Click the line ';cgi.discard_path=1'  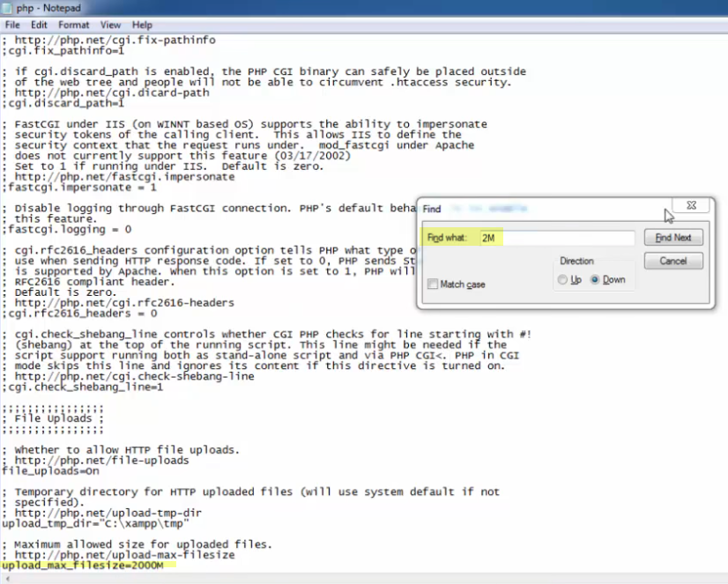click(63, 103)
